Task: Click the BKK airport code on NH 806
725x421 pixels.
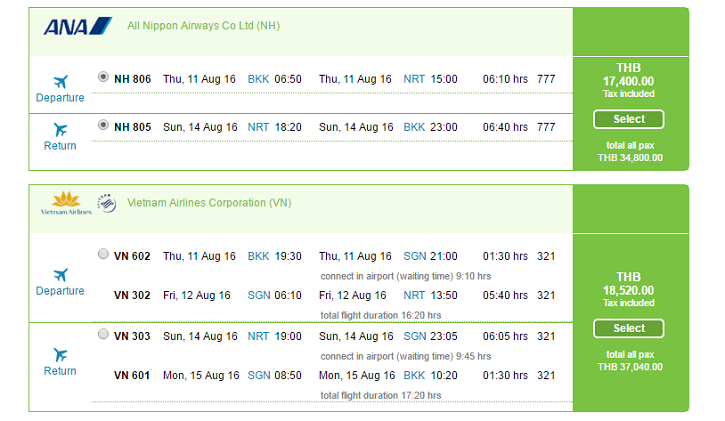Action: coord(258,79)
